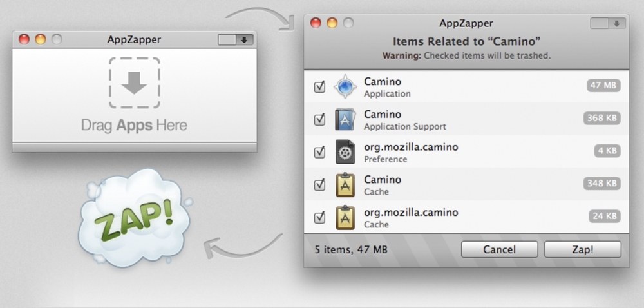This screenshot has height=308, width=644.
Task: Open the toolbar dropdown in the Drag Apps window
Action: (x=235, y=40)
